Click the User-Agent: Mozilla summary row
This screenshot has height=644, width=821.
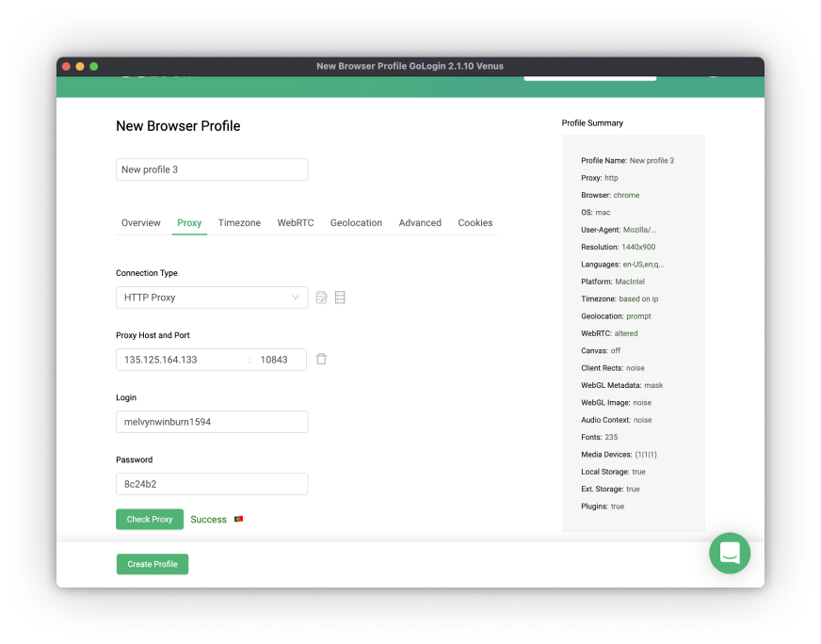tap(619, 230)
